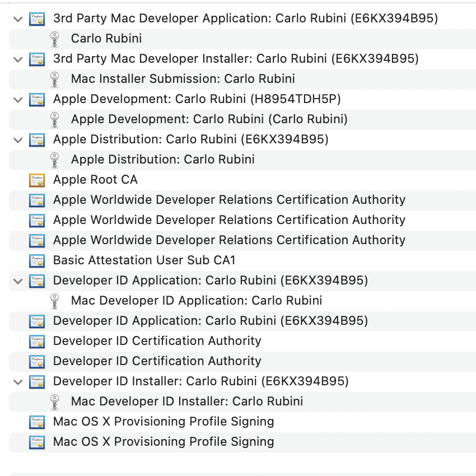Collapse the 3rd Party Mac Developer Application certificate

click(18, 19)
